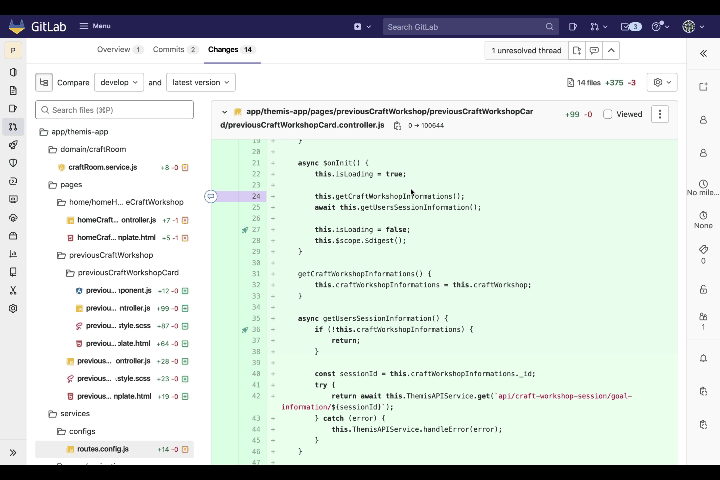Collapse the right sidebar with the double chevron
The height and width of the screenshot is (480, 720).
pyautogui.click(x=703, y=53)
